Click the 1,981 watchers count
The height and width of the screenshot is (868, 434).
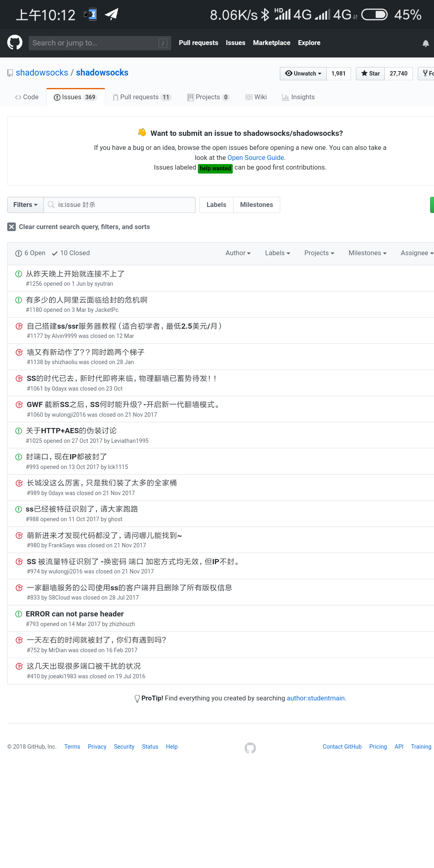click(x=338, y=74)
